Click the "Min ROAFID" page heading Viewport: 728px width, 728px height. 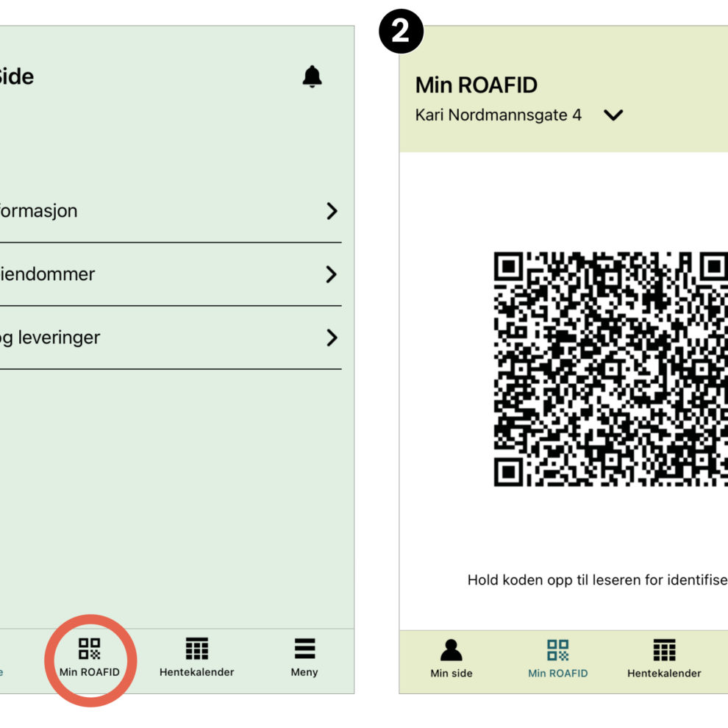pyautogui.click(x=477, y=85)
